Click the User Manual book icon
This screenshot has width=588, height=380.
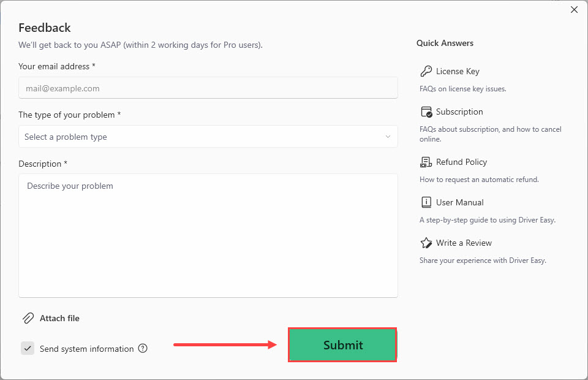pos(426,202)
